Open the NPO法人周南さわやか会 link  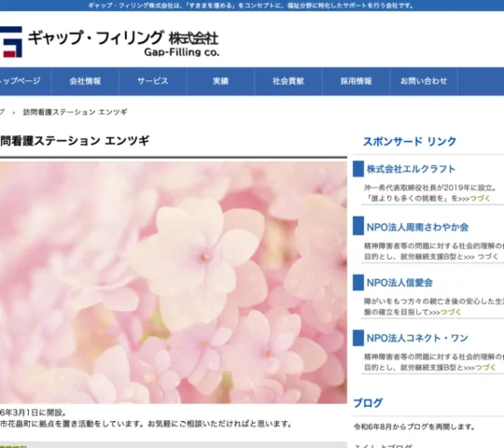(417, 227)
